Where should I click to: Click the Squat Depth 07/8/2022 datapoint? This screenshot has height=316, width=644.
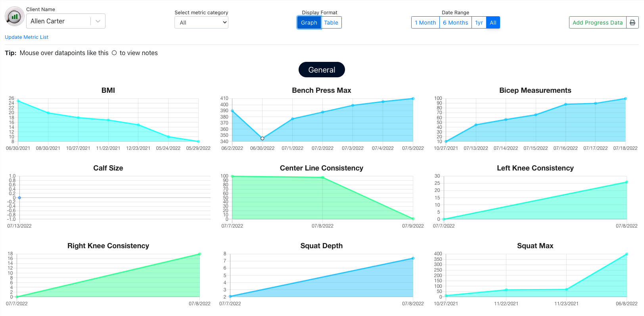tap(413, 258)
